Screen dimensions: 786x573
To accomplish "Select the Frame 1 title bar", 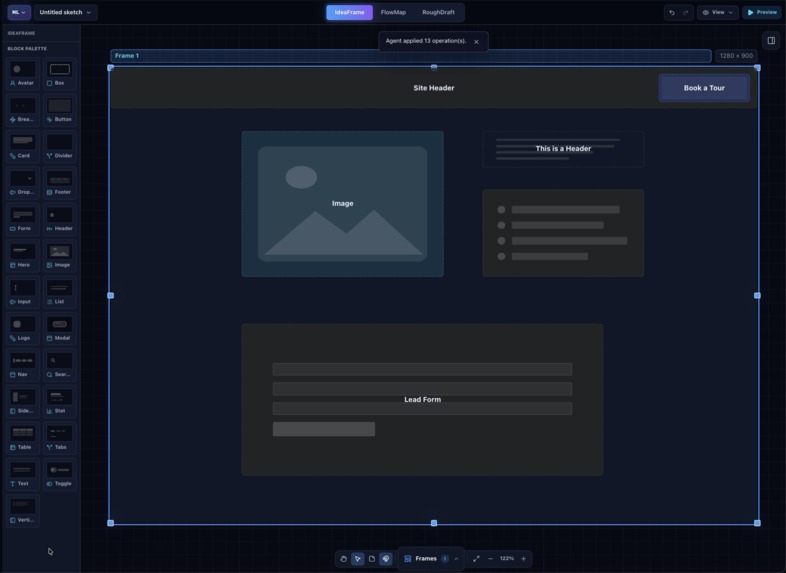I will [x=411, y=56].
